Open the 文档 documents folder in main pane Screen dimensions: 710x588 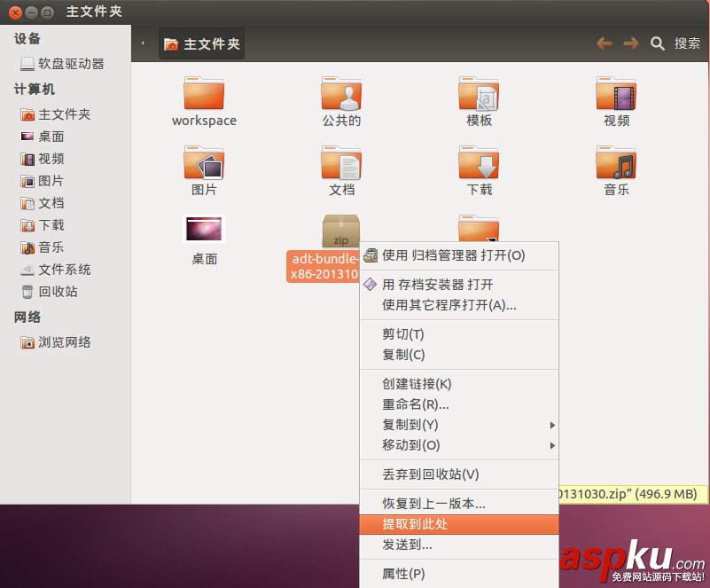point(341,162)
